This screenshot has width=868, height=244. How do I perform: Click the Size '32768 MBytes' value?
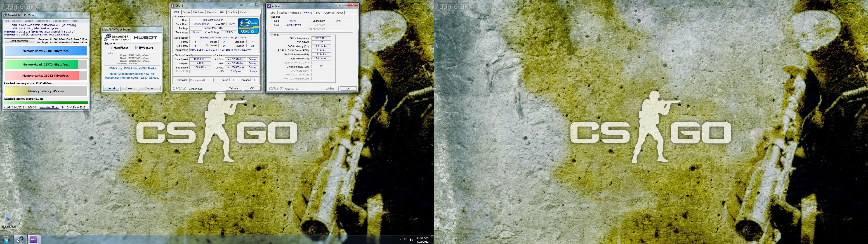293,25
